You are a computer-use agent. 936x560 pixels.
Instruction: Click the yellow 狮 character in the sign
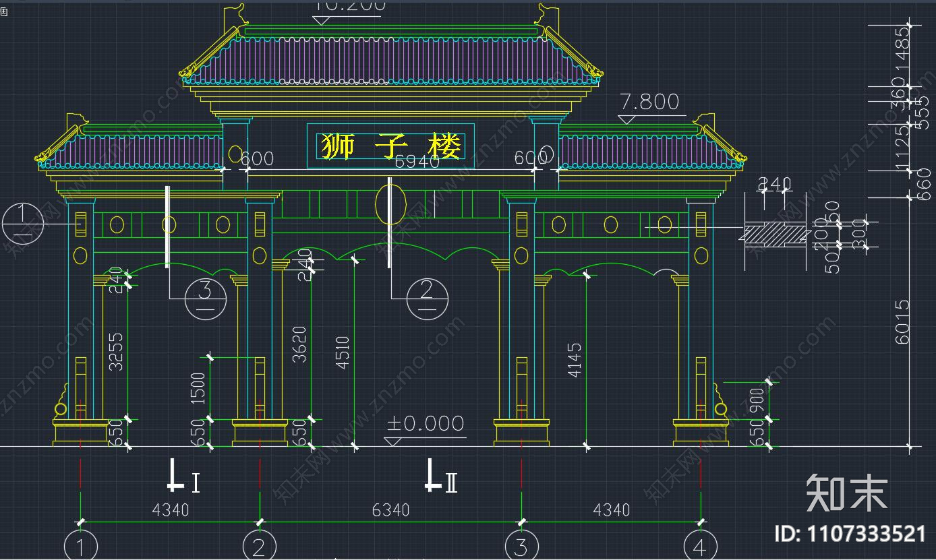[x=337, y=146]
